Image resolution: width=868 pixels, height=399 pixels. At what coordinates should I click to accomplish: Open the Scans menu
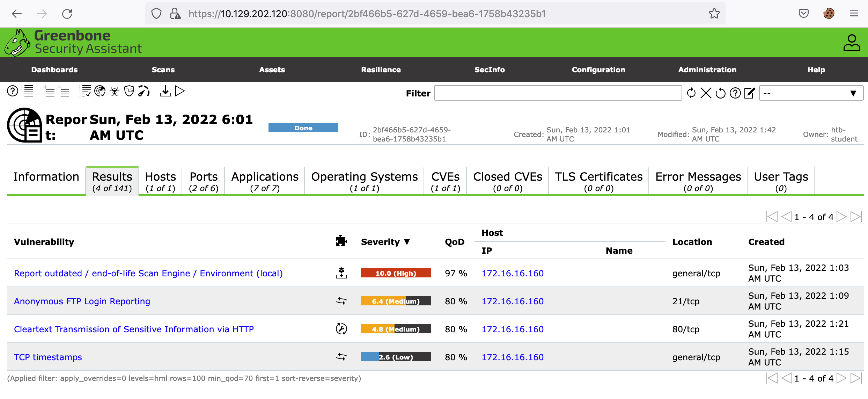[x=163, y=70]
